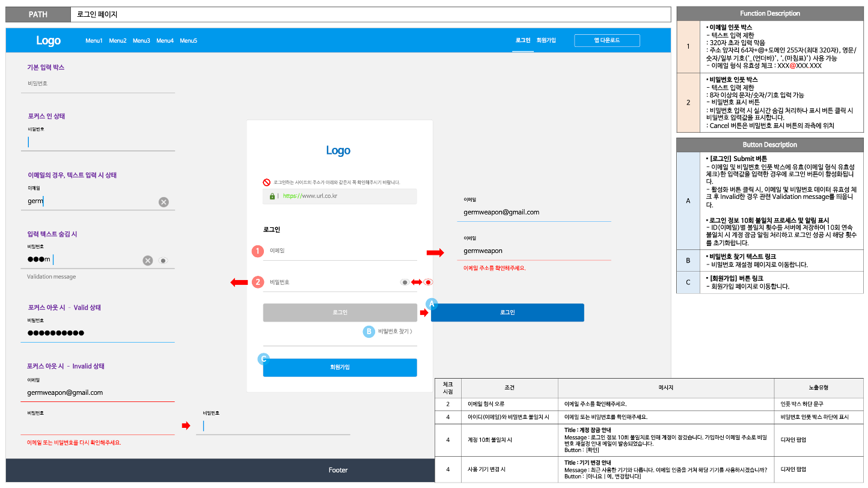Click the '메시지' table column header
This screenshot has width=868, height=488.
[666, 388]
